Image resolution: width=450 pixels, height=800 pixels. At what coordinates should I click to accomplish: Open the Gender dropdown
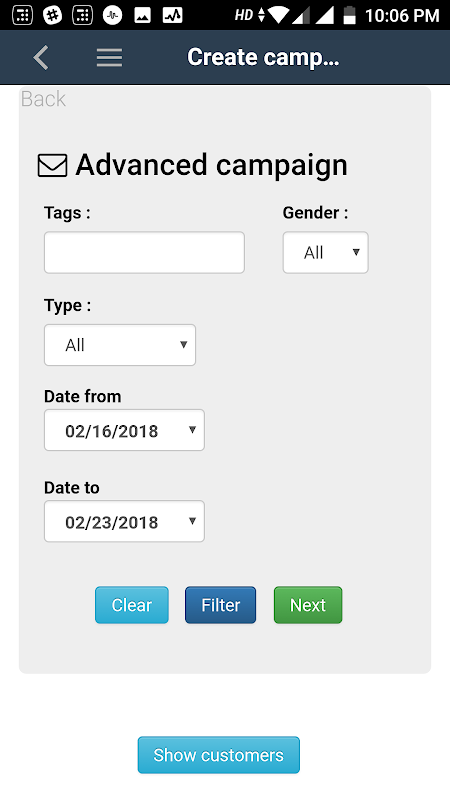pos(326,253)
